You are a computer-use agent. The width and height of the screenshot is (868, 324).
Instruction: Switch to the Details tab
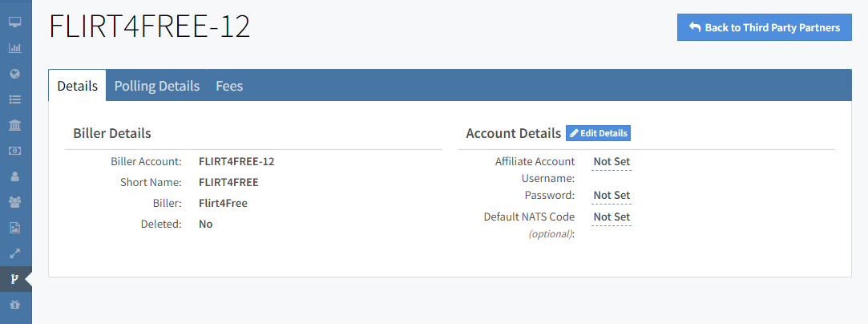point(78,86)
